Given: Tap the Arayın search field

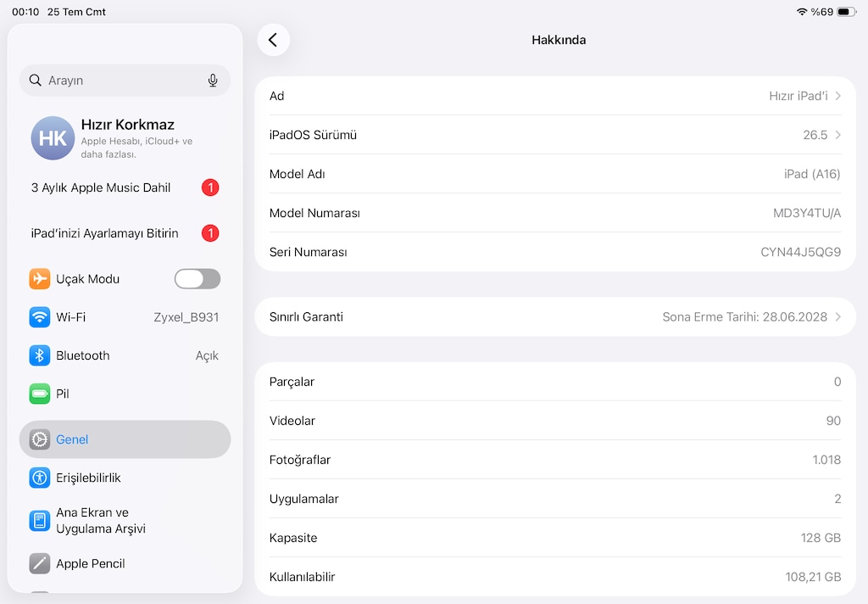Looking at the screenshot, I should (x=125, y=81).
